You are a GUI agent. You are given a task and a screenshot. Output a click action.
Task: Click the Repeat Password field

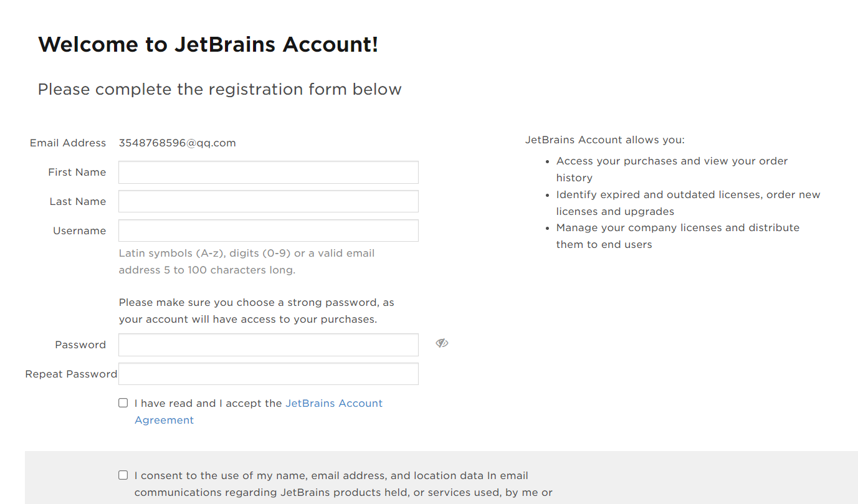click(x=268, y=374)
